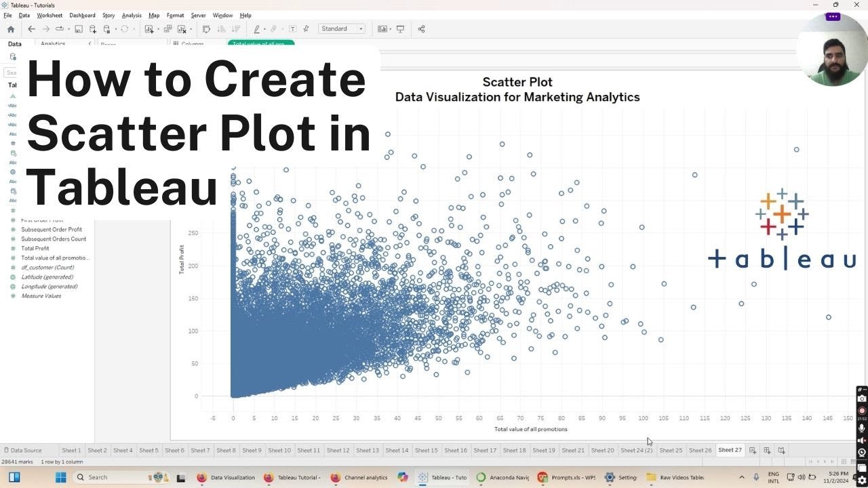The height and width of the screenshot is (488, 868).
Task: Open the Fit Standard dropdown
Action: 342,29
